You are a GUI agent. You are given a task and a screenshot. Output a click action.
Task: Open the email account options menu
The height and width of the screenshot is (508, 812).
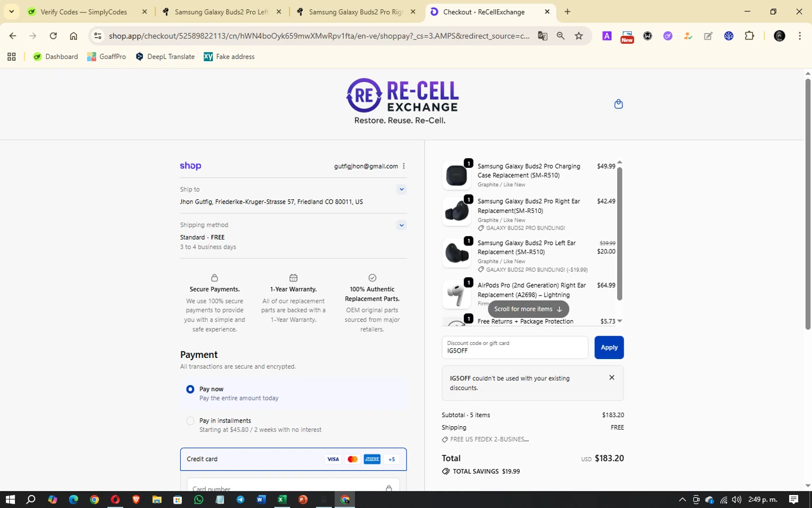tap(404, 166)
